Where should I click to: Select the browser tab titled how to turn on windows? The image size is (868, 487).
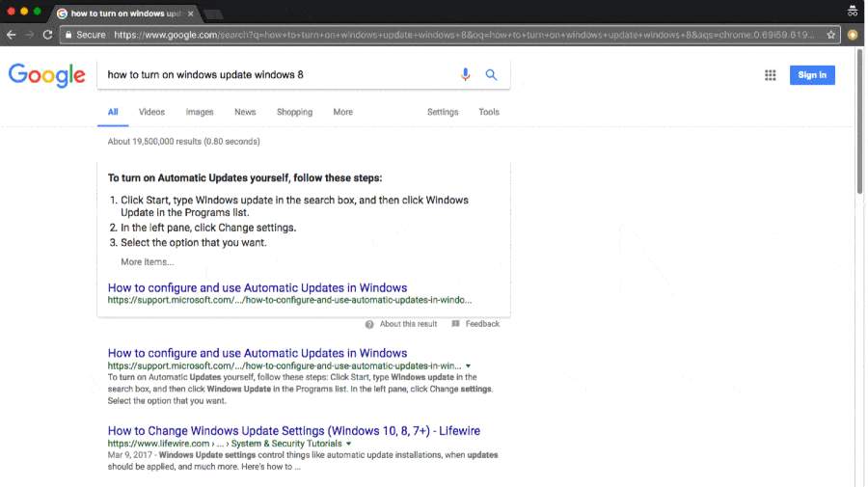(125, 14)
